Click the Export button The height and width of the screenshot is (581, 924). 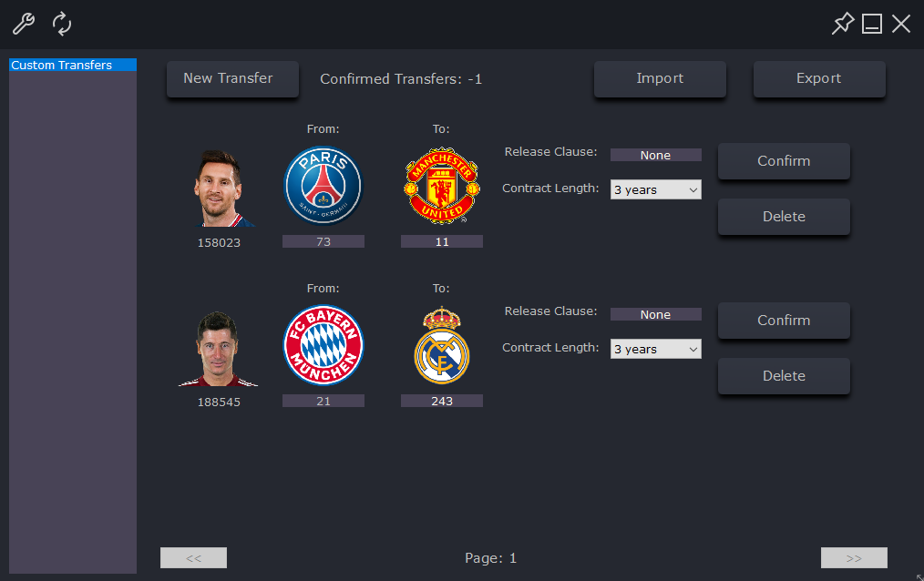coord(819,79)
